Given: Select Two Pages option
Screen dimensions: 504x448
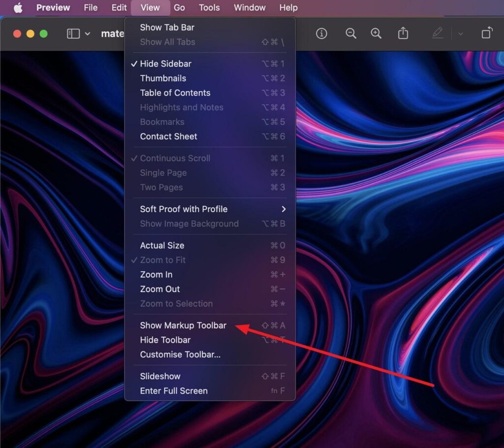Looking at the screenshot, I should point(210,187).
